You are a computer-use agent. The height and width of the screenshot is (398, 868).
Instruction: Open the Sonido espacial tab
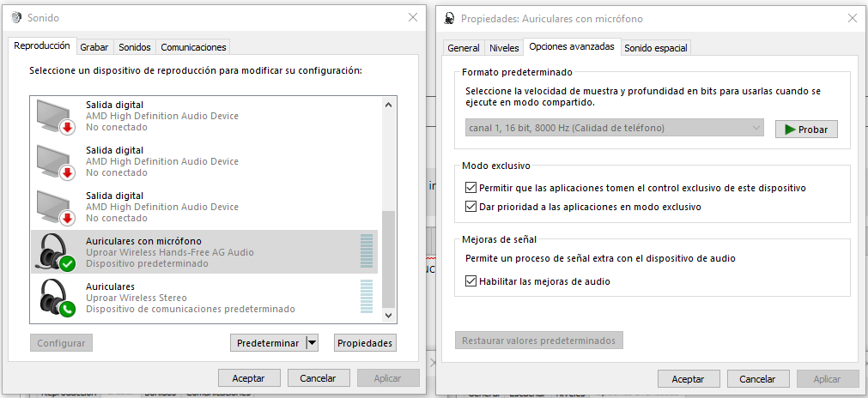coord(656,48)
